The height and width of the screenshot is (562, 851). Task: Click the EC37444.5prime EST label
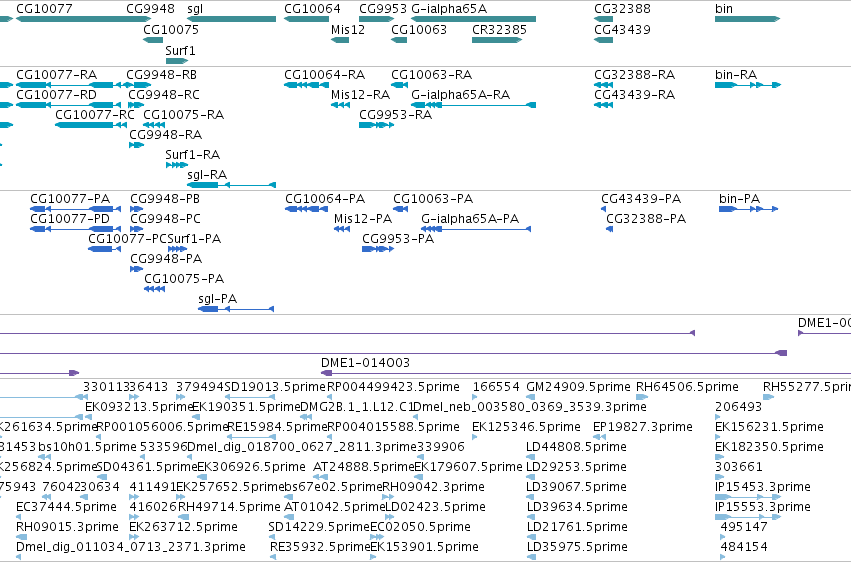click(66, 507)
